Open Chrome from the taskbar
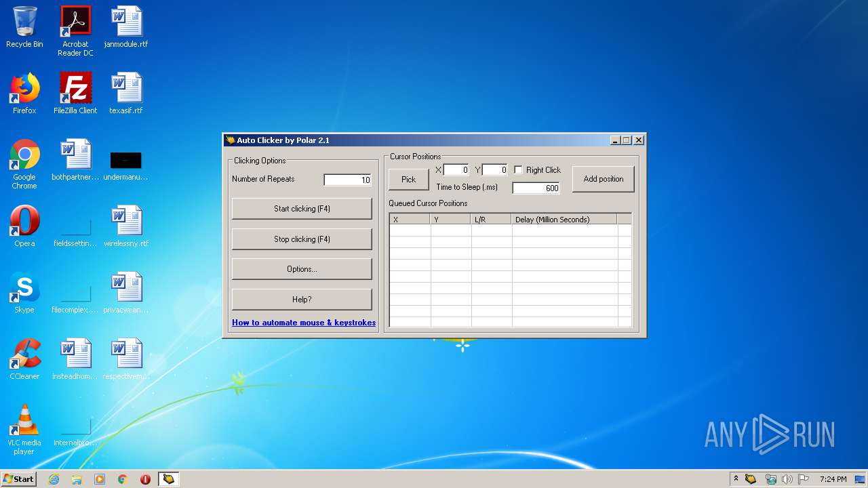 [123, 479]
